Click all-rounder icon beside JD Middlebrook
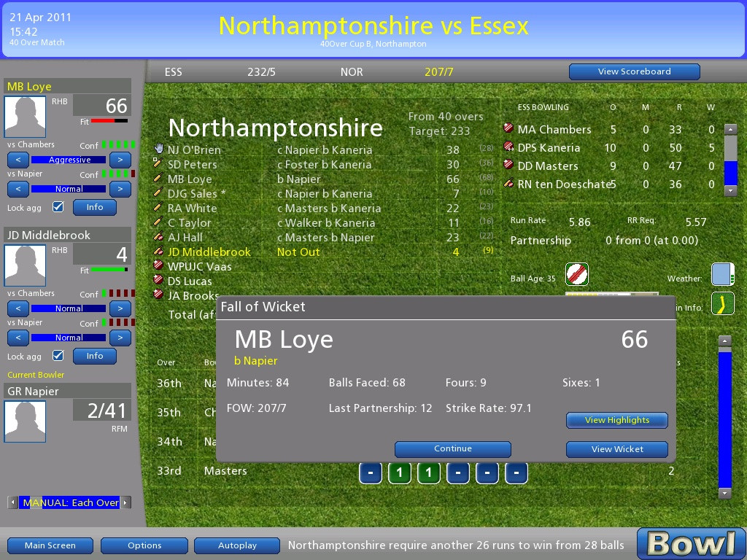The image size is (747, 560). 158,251
